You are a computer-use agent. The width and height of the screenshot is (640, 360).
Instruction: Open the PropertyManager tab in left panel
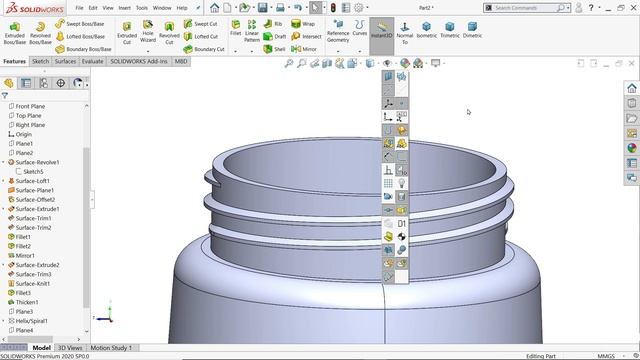[26, 83]
